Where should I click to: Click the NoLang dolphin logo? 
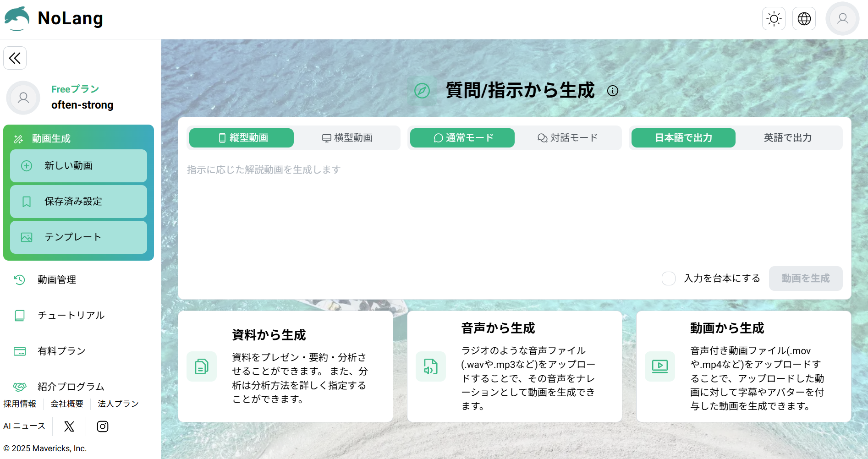coord(16,18)
